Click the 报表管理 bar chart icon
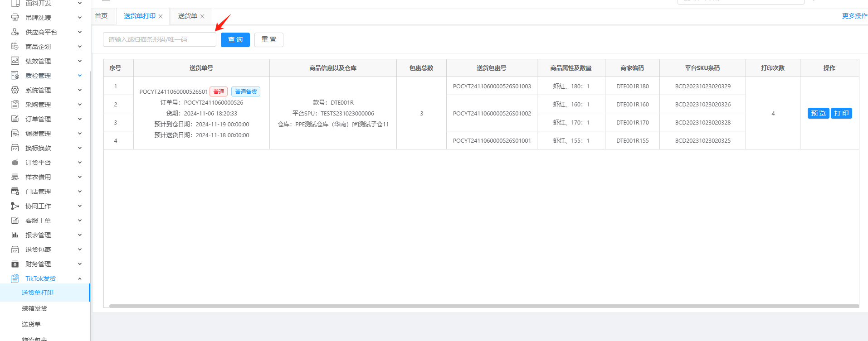The width and height of the screenshot is (868, 341). (15, 235)
